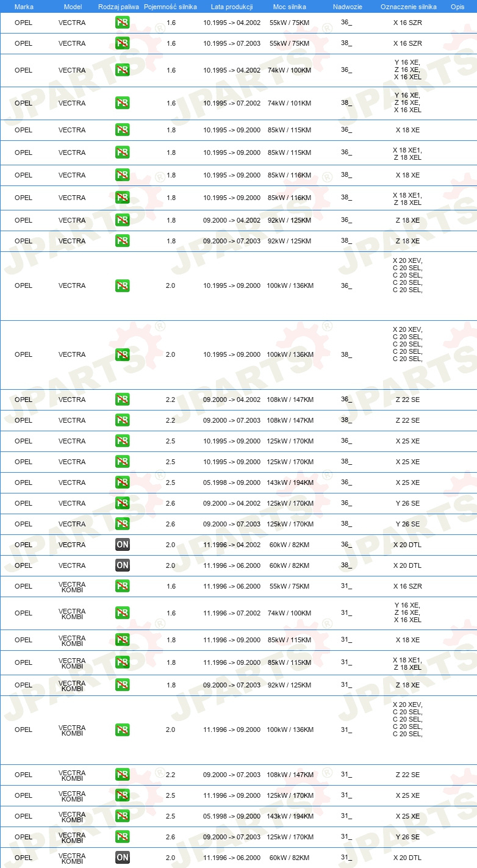Viewport: 477px width, 868px height.
Task: Click petrol icon in Vectra 92kW 38_ row
Action: point(123,241)
